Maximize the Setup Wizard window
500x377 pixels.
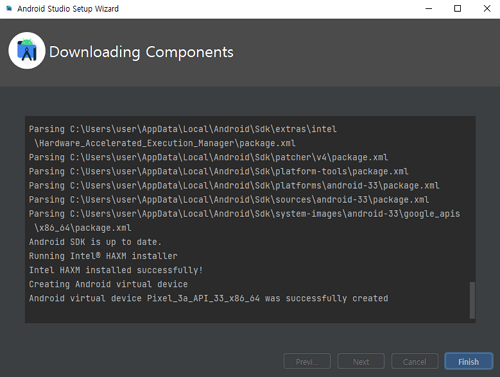tap(458, 9)
